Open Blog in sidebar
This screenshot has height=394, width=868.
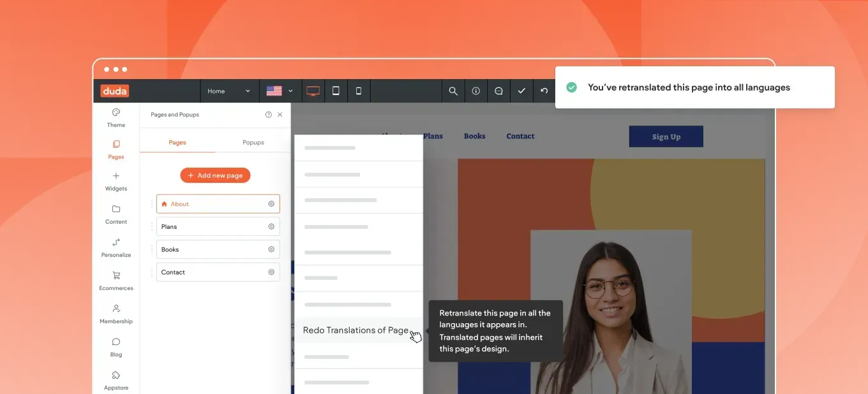(x=116, y=347)
